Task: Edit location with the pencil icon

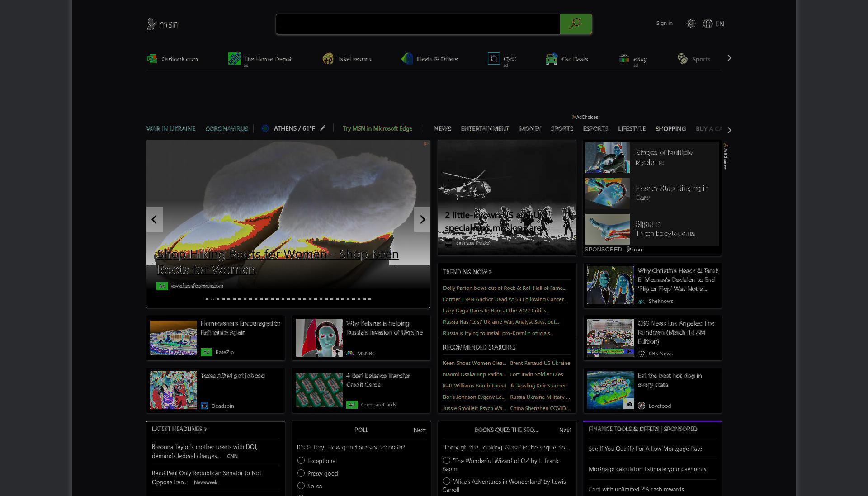Action: click(x=322, y=128)
